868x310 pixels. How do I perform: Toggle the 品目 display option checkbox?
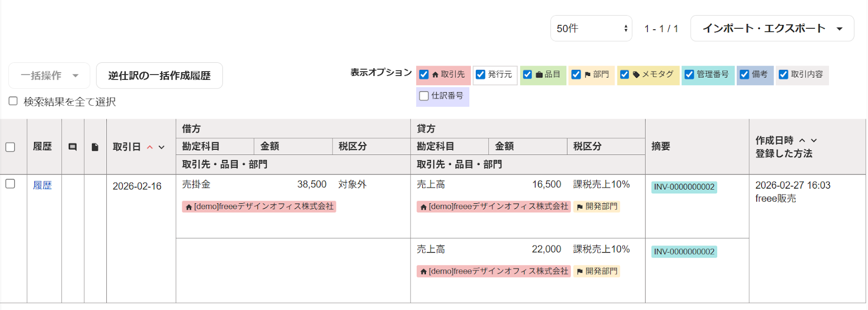(527, 74)
